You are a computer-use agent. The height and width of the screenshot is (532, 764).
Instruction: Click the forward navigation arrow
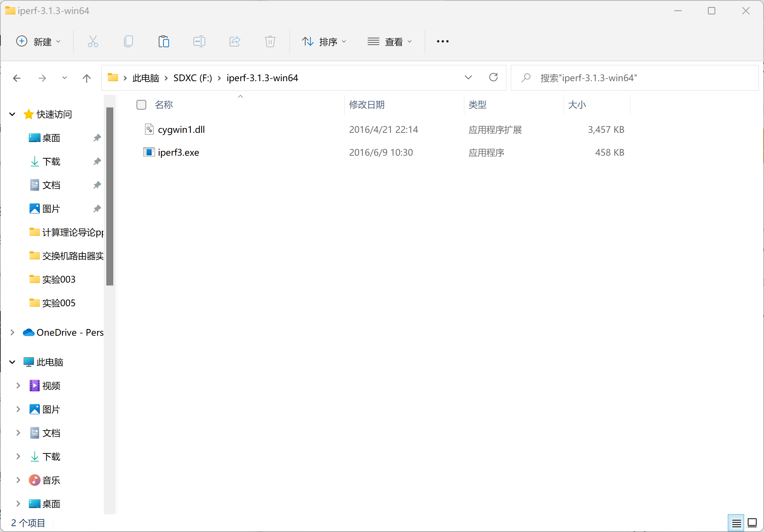42,78
